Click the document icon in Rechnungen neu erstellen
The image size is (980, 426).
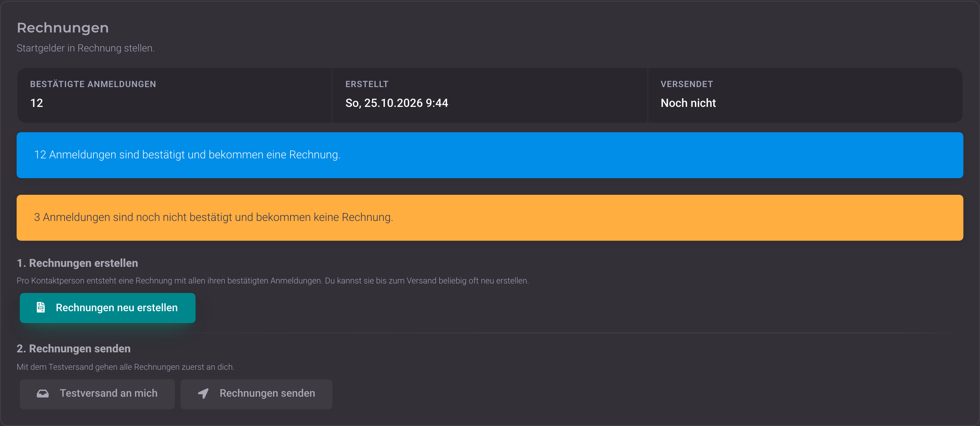pyautogui.click(x=41, y=307)
